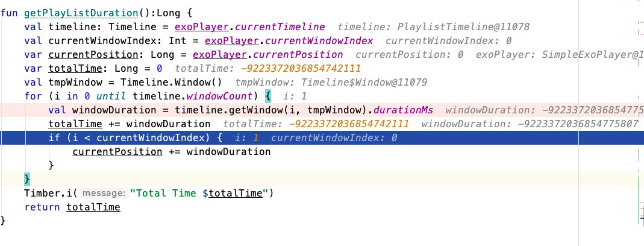The height and width of the screenshot is (246, 644).
Task: Click the for keyword
Action: click(33, 96)
